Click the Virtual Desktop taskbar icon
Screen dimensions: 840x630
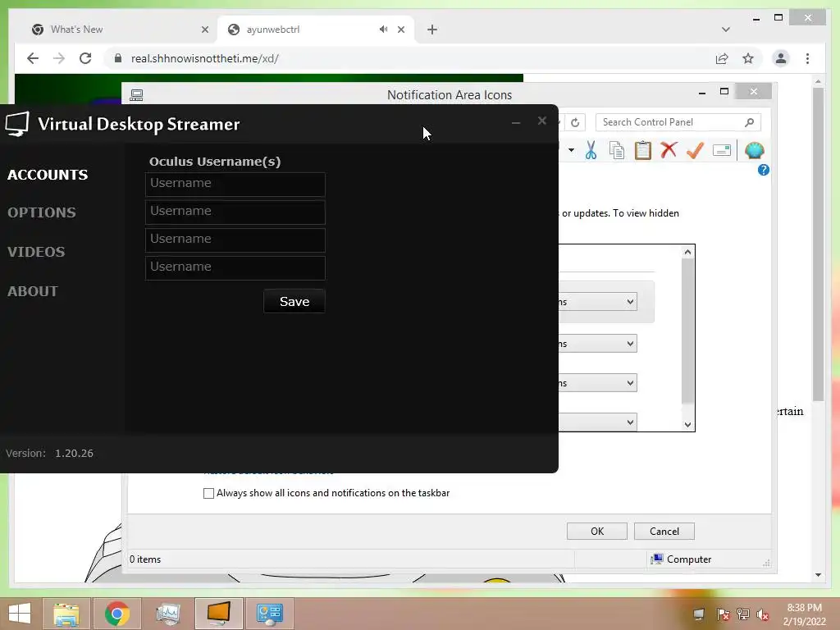pos(218,614)
